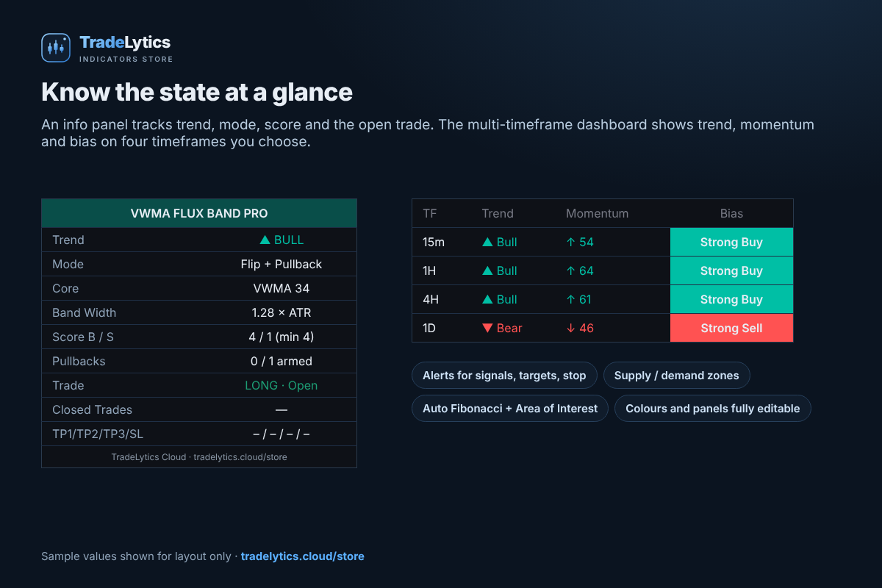Click the 1D timeframe cell
The image size is (882, 588).
430,328
